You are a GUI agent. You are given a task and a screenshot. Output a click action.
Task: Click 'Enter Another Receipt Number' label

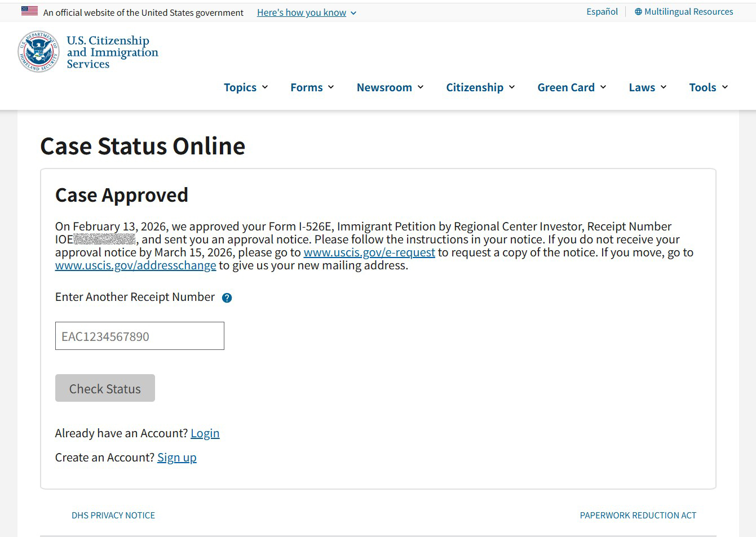tap(135, 297)
